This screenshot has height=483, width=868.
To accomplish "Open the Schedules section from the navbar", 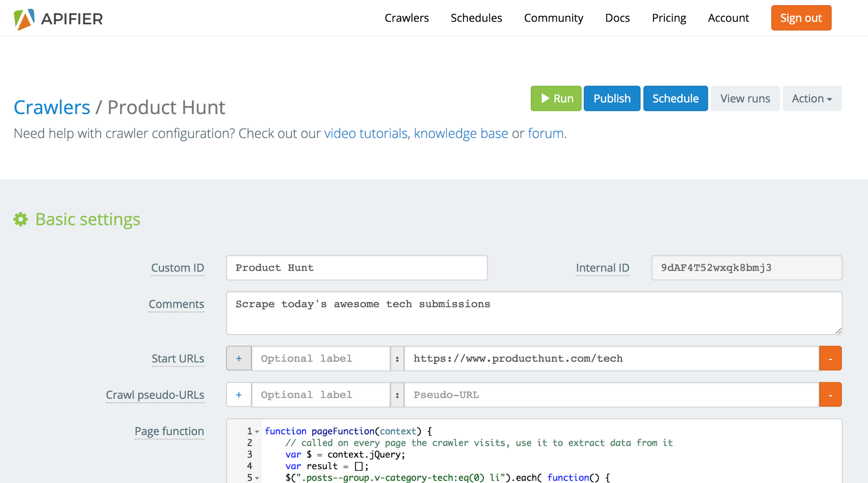I will 476,18.
